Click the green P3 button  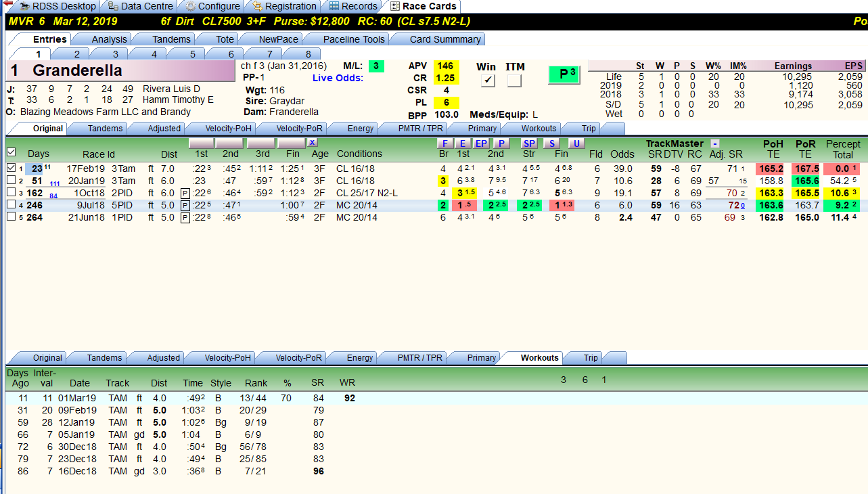[563, 74]
